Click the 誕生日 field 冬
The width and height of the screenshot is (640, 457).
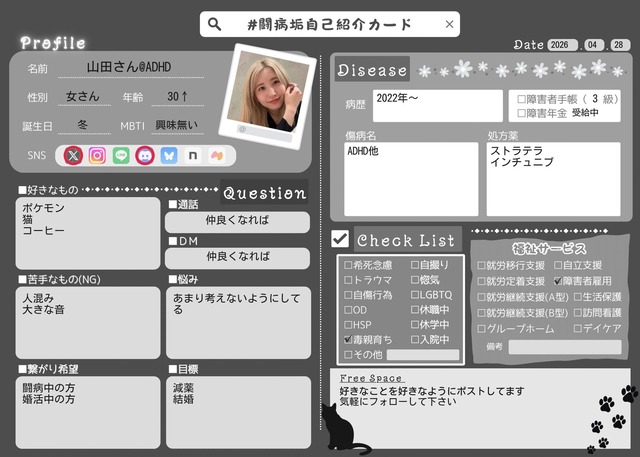click(x=84, y=125)
